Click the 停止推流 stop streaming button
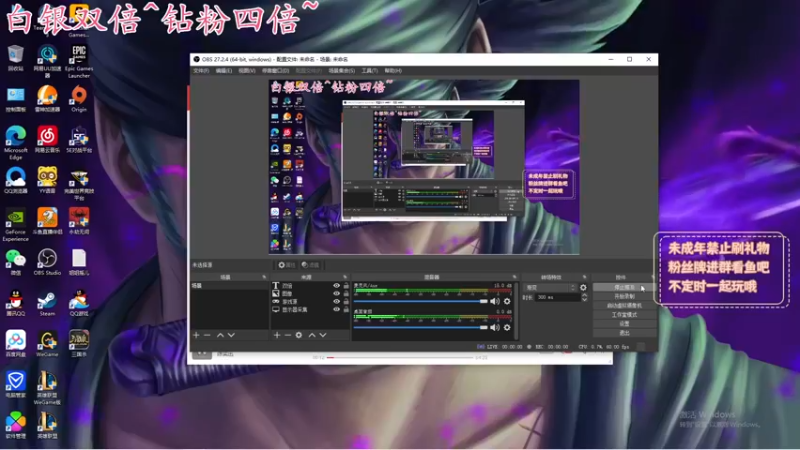This screenshot has height=450, width=800. [x=624, y=288]
